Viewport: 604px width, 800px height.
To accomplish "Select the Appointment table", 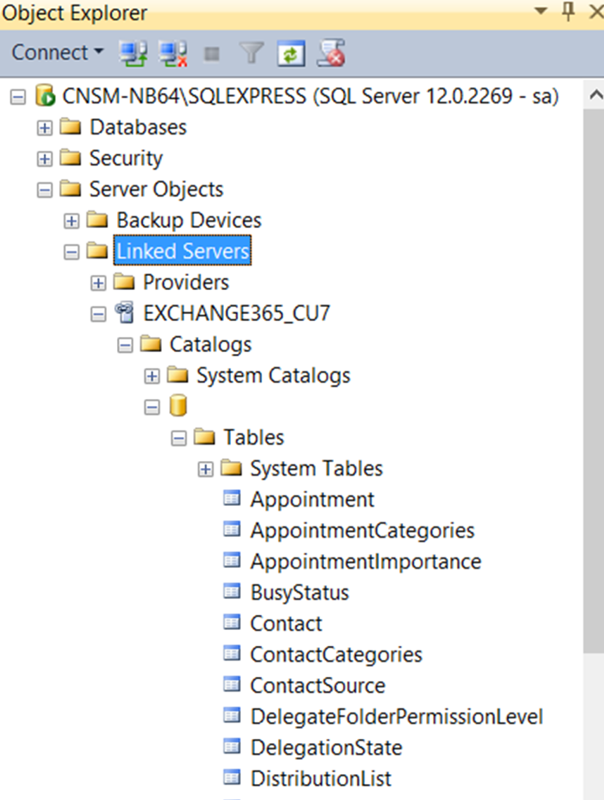I will click(312, 499).
